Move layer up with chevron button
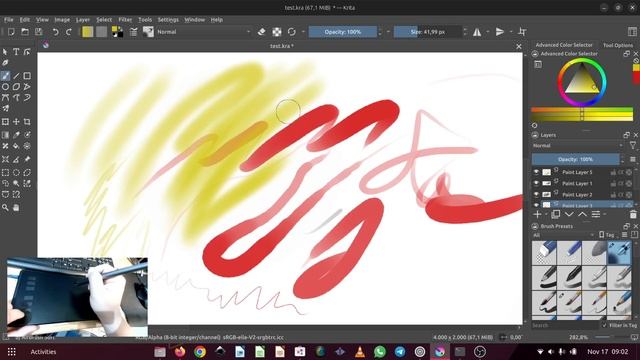640x360 pixels. click(582, 214)
